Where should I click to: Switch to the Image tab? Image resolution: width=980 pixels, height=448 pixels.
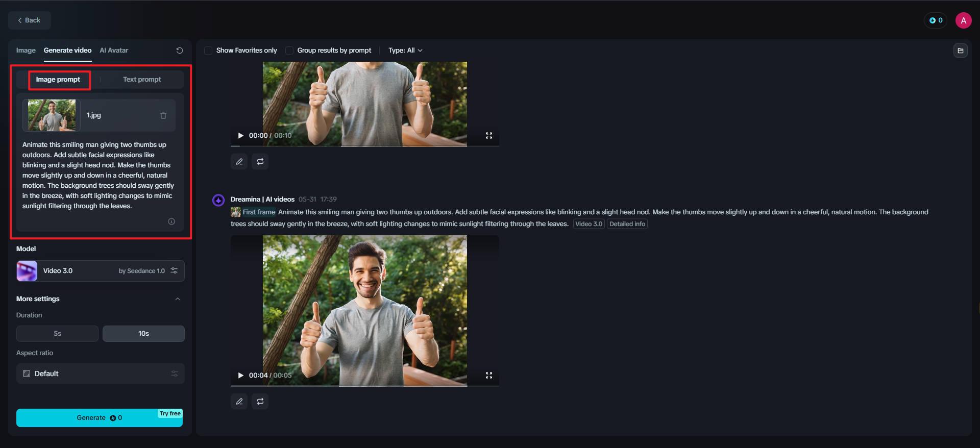pos(26,51)
